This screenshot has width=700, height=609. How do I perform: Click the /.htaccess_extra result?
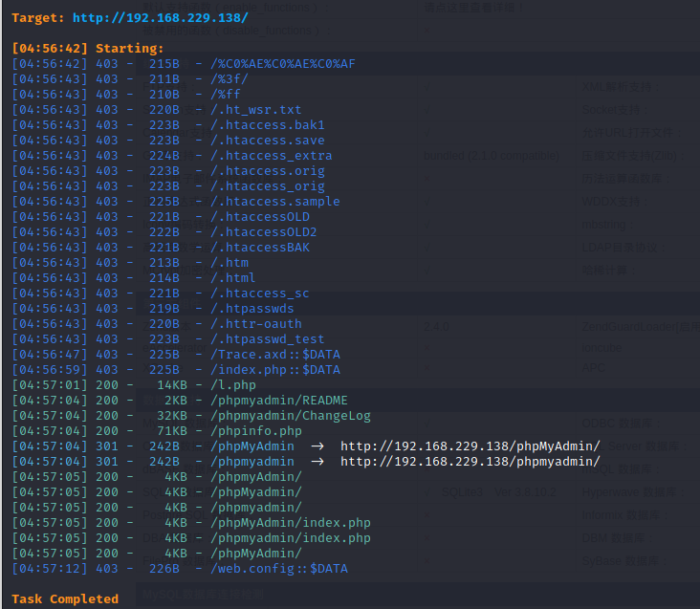[272, 156]
